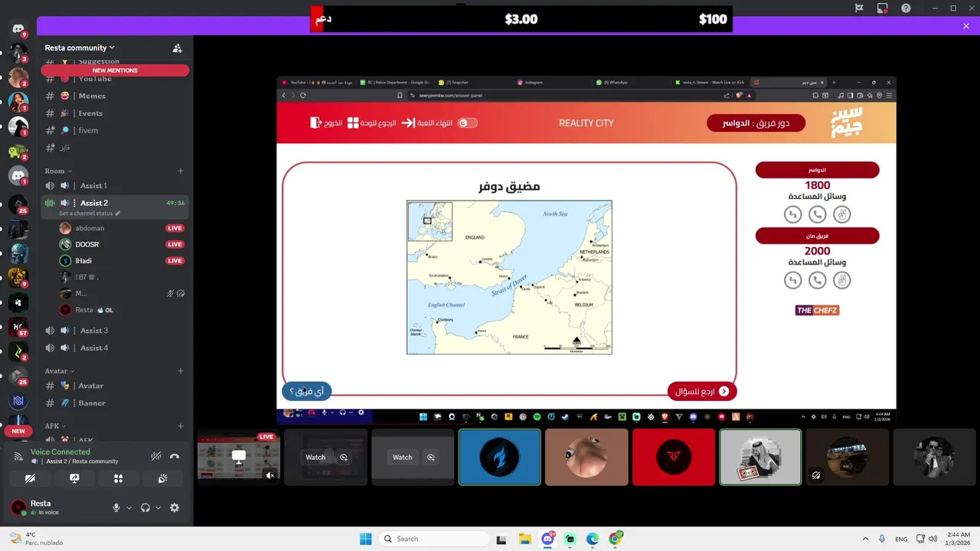This screenshot has height=551, width=980.
Task: Open the Help question mark icon
Action: tap(906, 8)
